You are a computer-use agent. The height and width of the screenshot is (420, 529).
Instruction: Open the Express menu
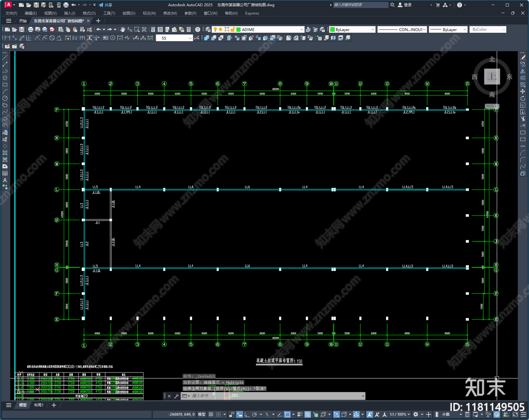pos(252,13)
